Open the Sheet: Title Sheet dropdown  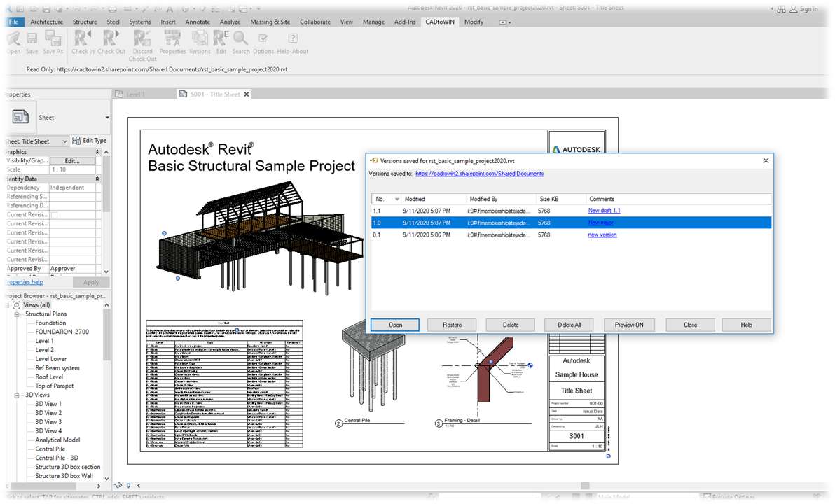[64, 141]
